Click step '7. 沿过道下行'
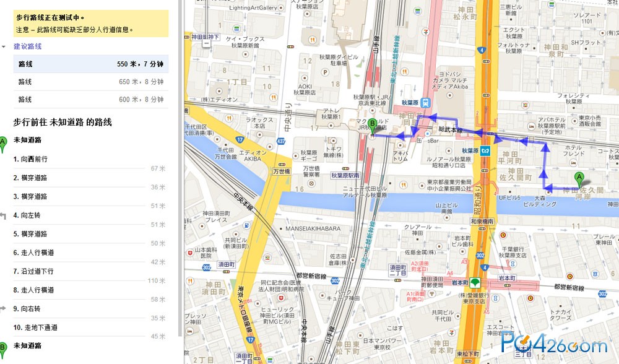Screen dimensions: 619x364 pyautogui.click(x=33, y=271)
